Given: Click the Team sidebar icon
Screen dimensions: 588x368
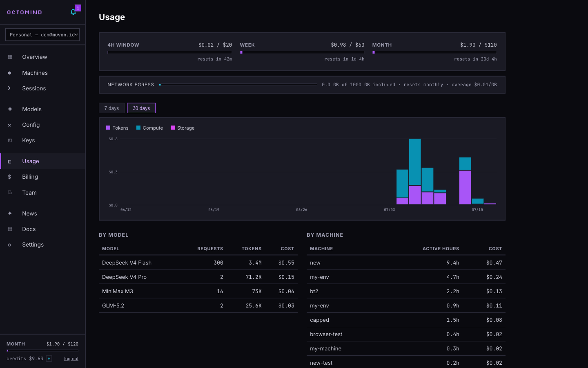Looking at the screenshot, I should click(x=10, y=193).
